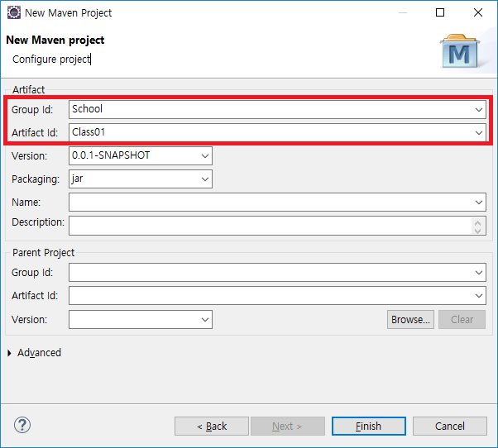The height and width of the screenshot is (448, 498).
Task: Open the Name field dropdown arrow
Action: 479,203
